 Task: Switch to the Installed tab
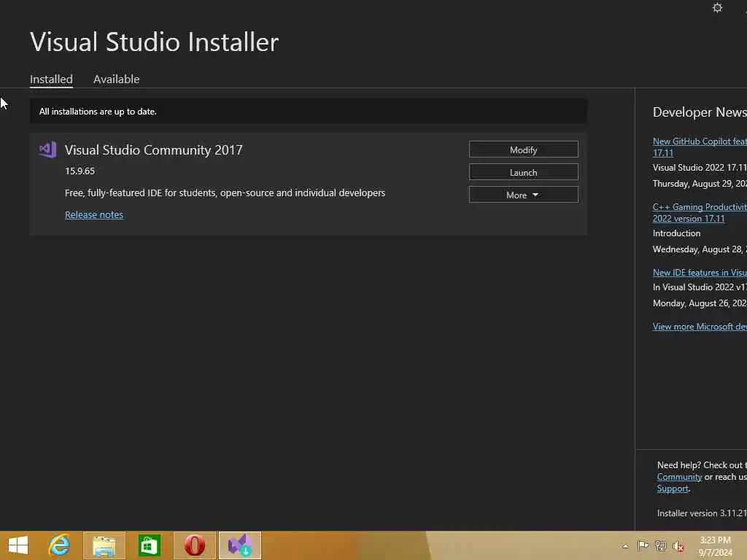point(51,79)
